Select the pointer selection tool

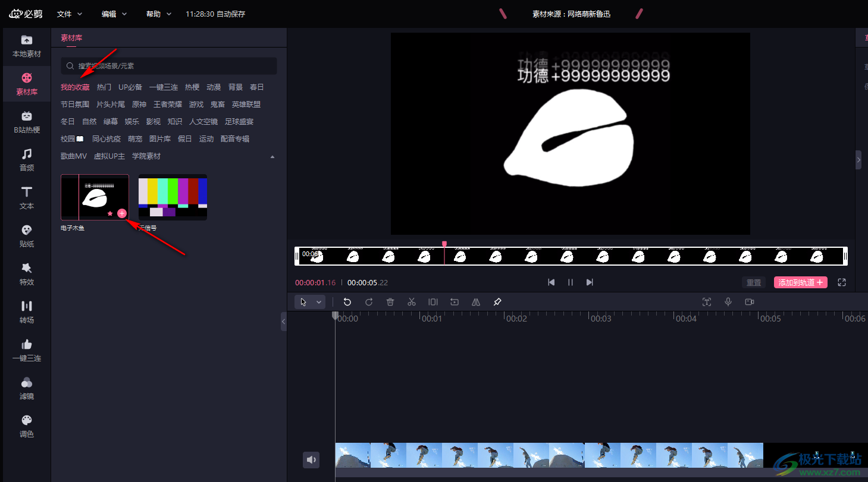pyautogui.click(x=304, y=302)
